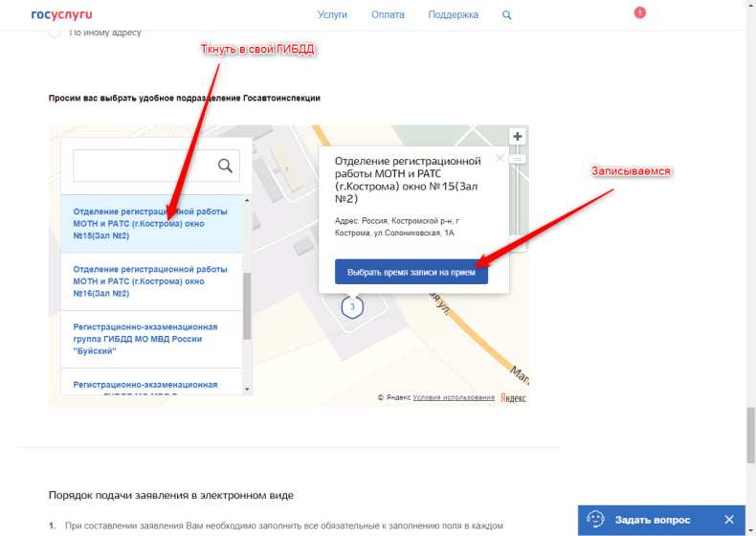
Task: Click the magnifier in department search box
Action: tap(226, 166)
